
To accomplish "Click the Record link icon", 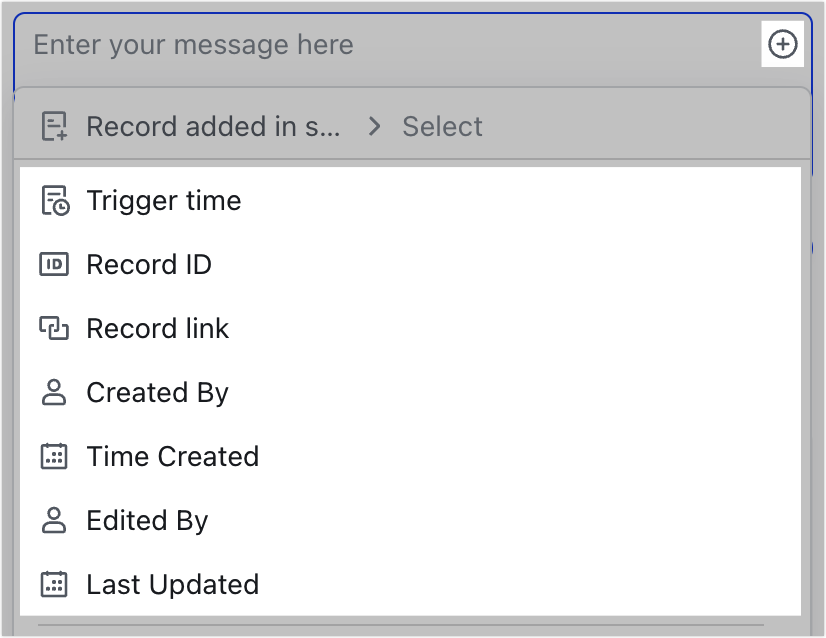I will tap(53, 328).
